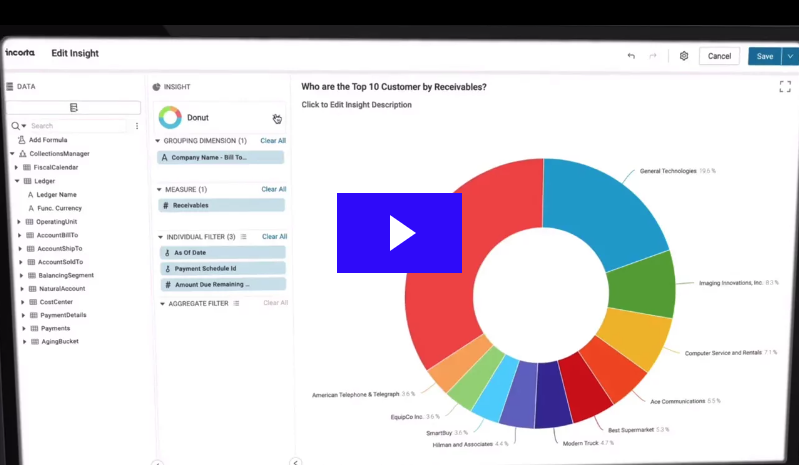799x465 pixels.
Task: Open insight settings gear icon
Action: pyautogui.click(x=684, y=56)
